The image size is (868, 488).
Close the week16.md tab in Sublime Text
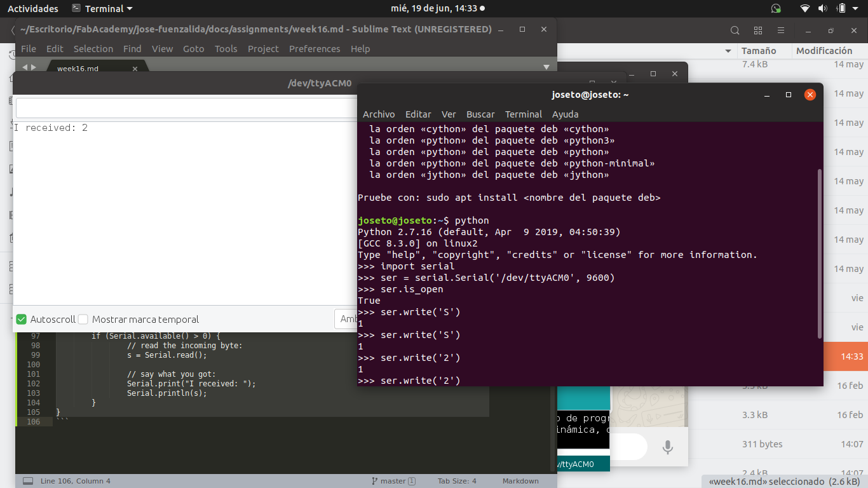pos(135,69)
